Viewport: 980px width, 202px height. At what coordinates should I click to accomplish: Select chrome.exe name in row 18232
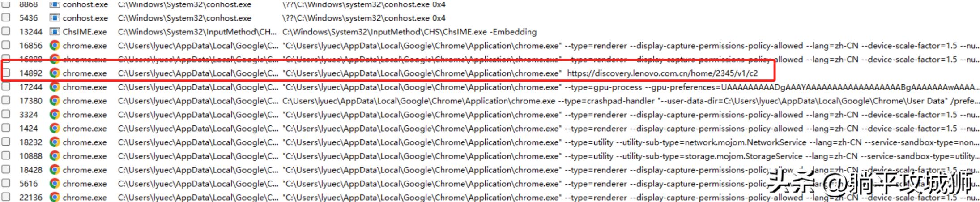pos(85,142)
